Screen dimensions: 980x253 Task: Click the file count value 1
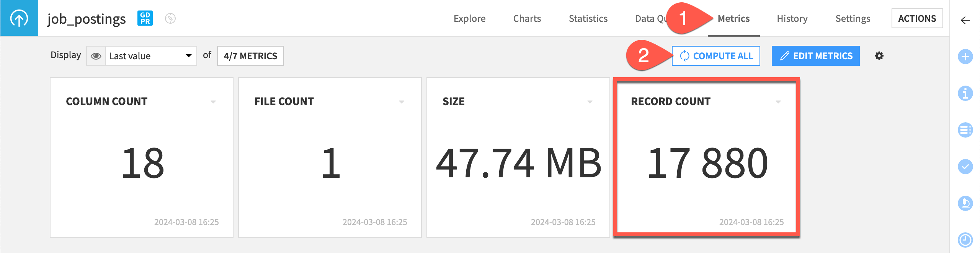(331, 163)
